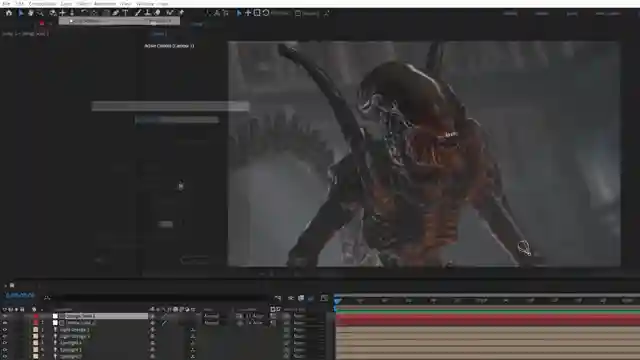The height and width of the screenshot is (360, 640).
Task: Select the Pan Behind anchor point tool
Action: [95, 13]
